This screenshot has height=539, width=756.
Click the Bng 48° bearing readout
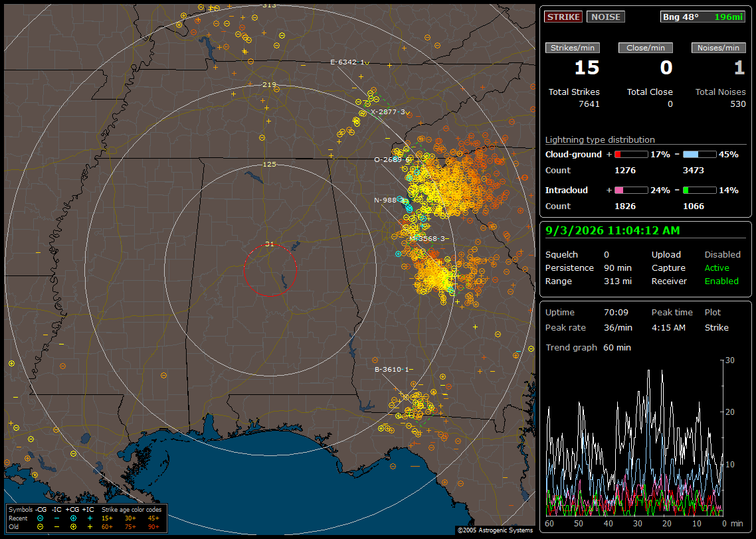click(x=680, y=17)
